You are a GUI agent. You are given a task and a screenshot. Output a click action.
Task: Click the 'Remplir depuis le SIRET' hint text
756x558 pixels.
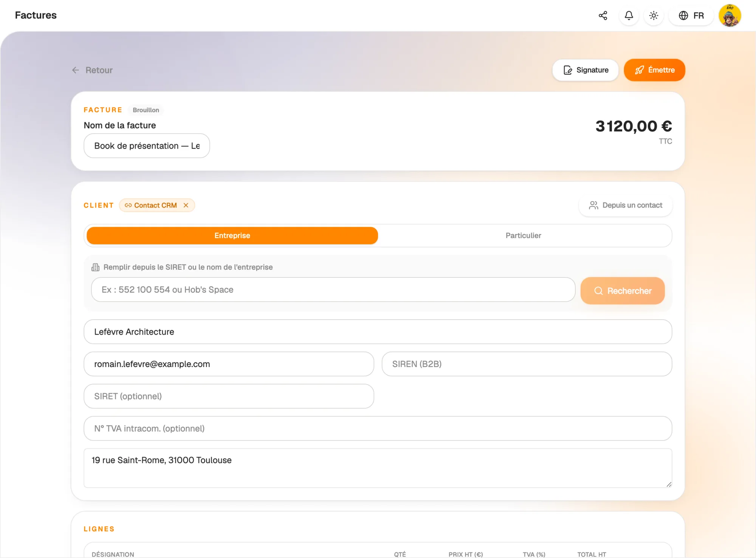pyautogui.click(x=188, y=267)
